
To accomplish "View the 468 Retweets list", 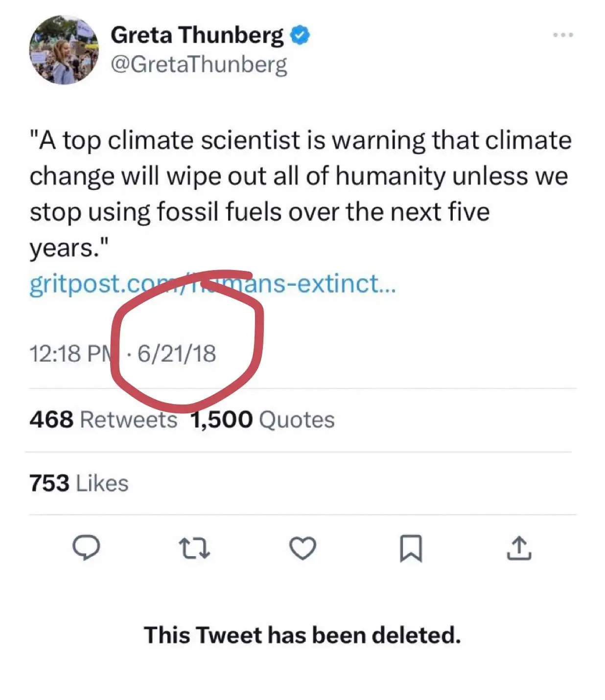I will pyautogui.click(x=103, y=420).
